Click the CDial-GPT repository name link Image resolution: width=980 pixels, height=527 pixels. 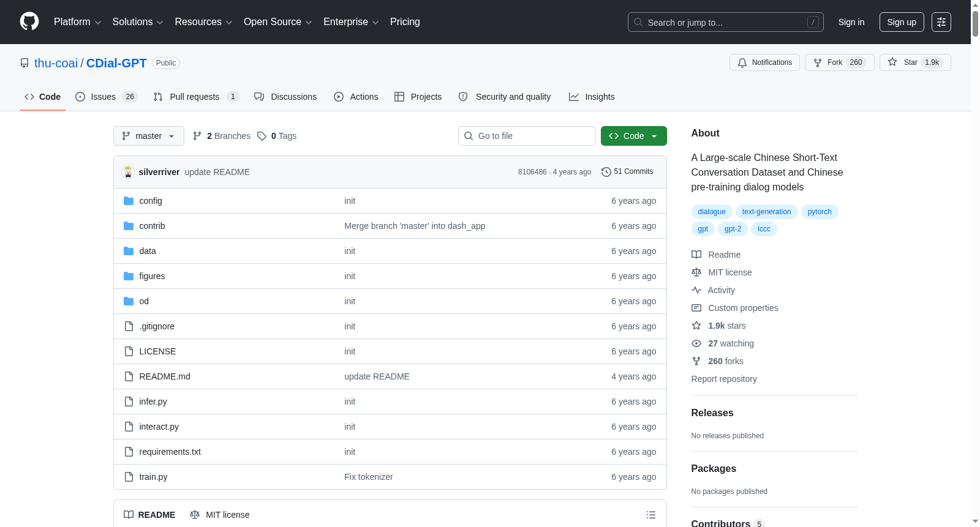point(116,63)
